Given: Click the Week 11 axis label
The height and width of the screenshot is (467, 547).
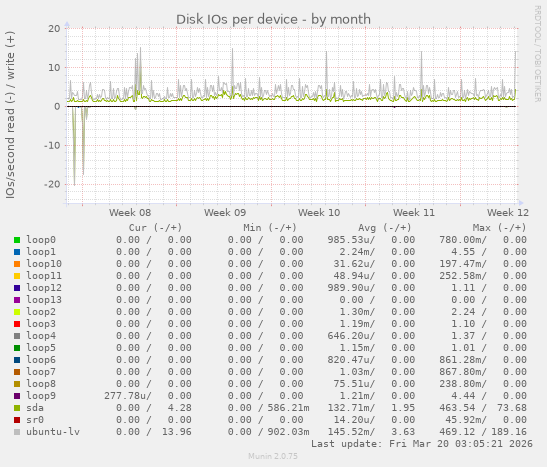Looking at the screenshot, I should point(414,213).
